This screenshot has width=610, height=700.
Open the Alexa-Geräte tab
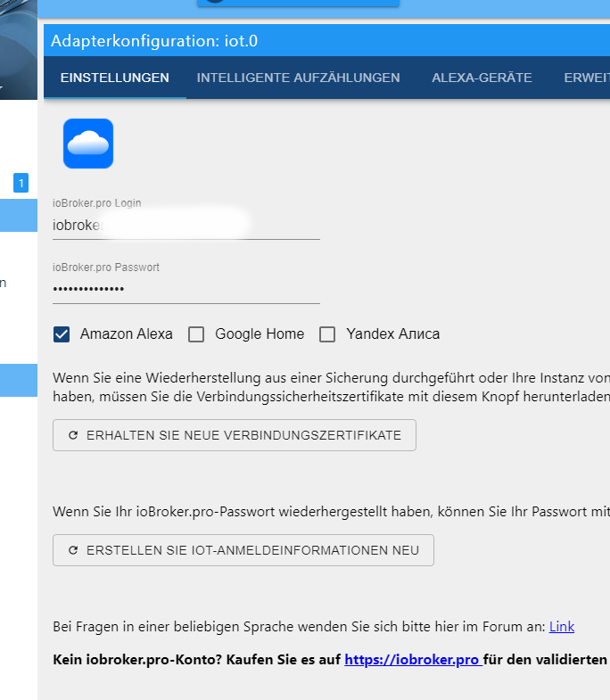[482, 78]
